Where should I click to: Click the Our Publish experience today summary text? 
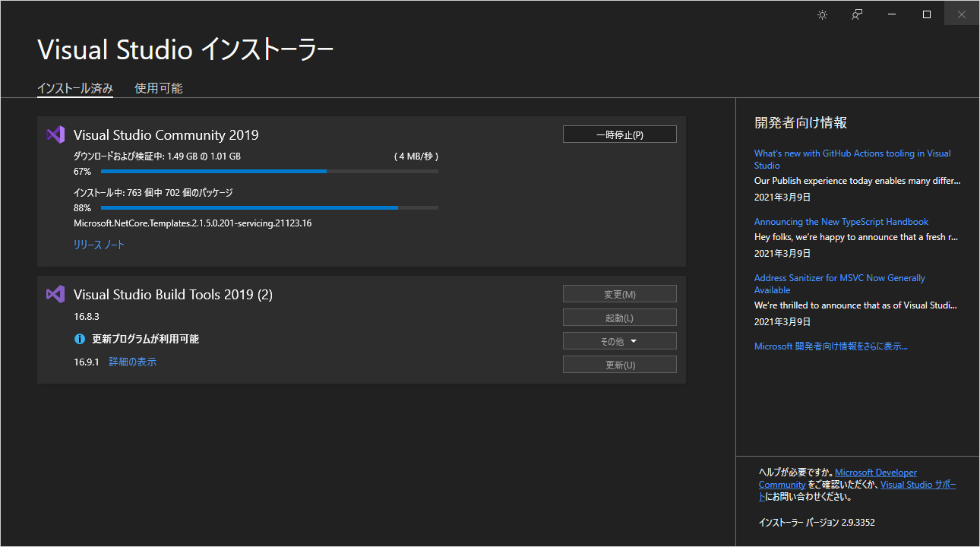click(858, 181)
